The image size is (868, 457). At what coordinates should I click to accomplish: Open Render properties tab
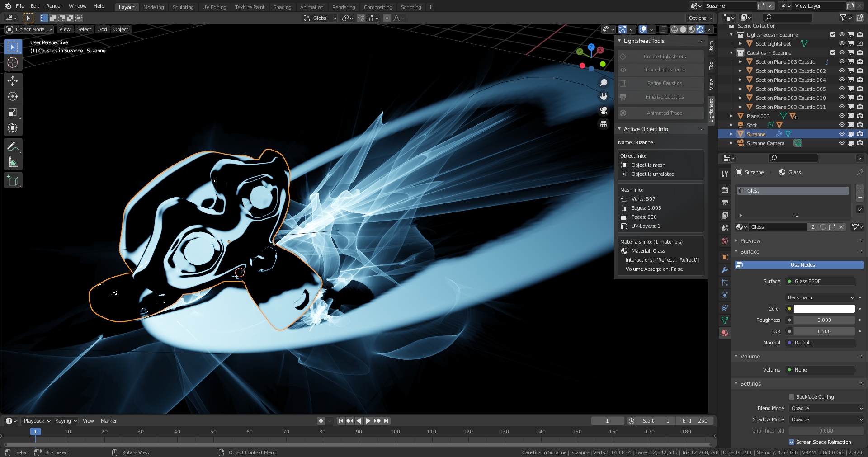(x=725, y=190)
